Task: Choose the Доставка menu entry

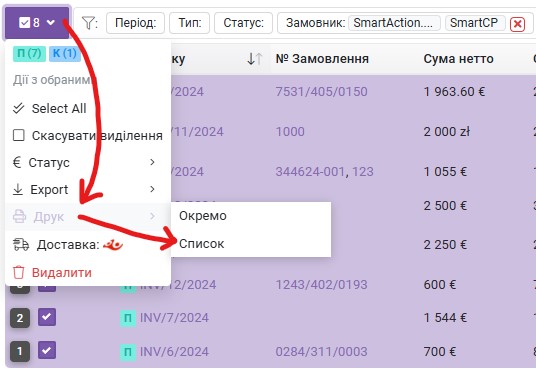Action: pos(88,245)
